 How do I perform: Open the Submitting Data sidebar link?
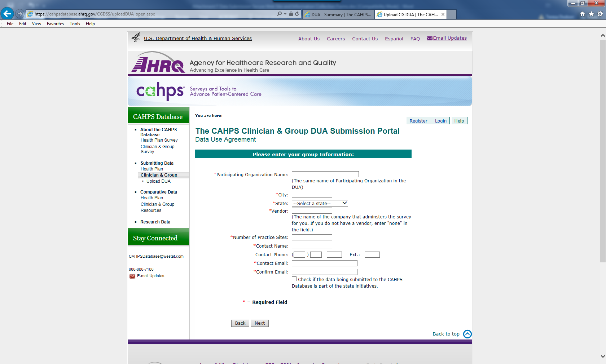pyautogui.click(x=157, y=163)
